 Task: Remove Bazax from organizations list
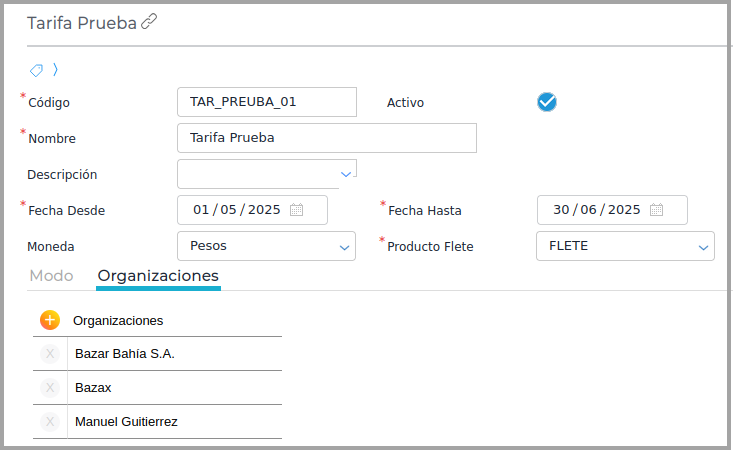point(50,387)
